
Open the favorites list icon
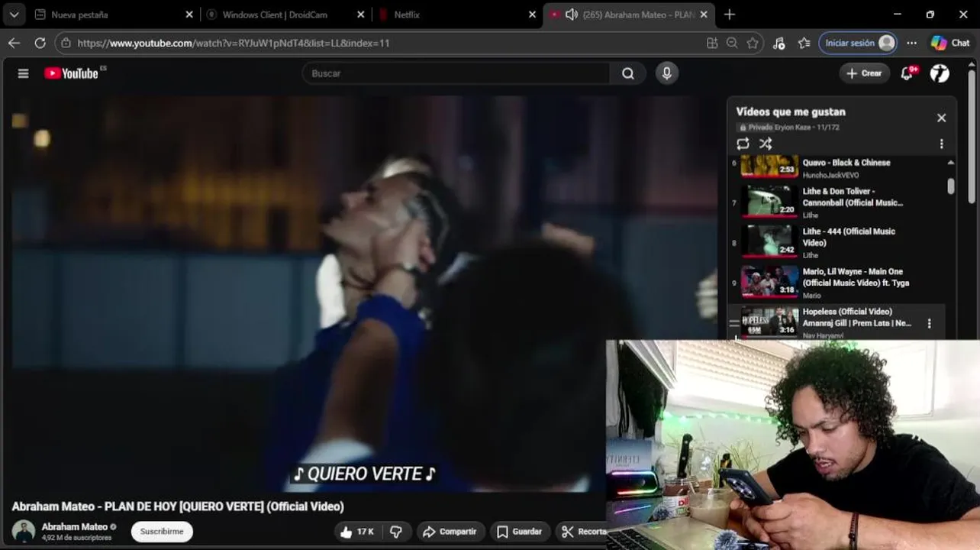pyautogui.click(x=804, y=43)
